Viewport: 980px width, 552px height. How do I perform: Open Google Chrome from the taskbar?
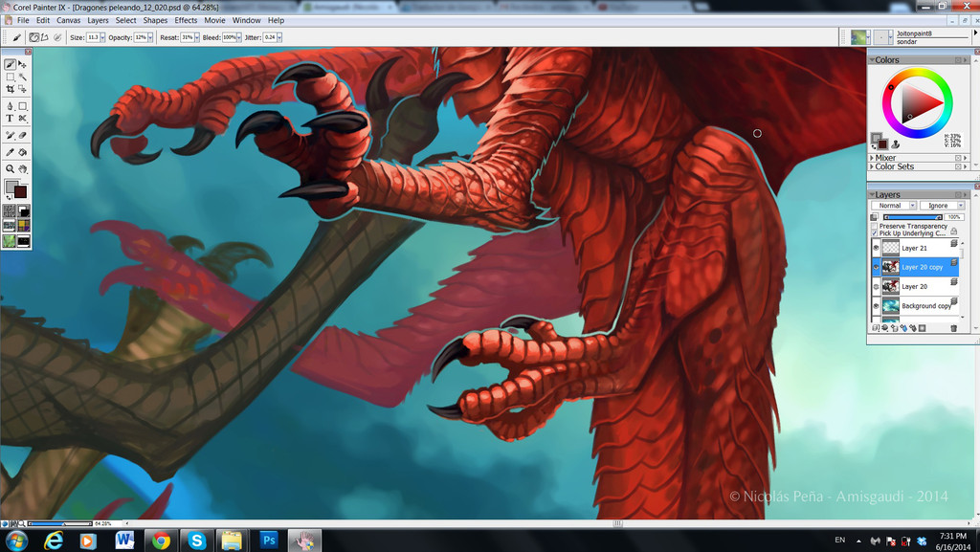click(x=161, y=541)
